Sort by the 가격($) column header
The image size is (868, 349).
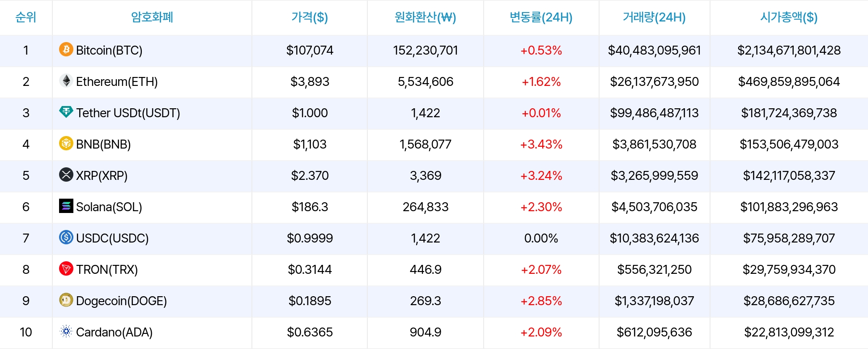tap(310, 17)
